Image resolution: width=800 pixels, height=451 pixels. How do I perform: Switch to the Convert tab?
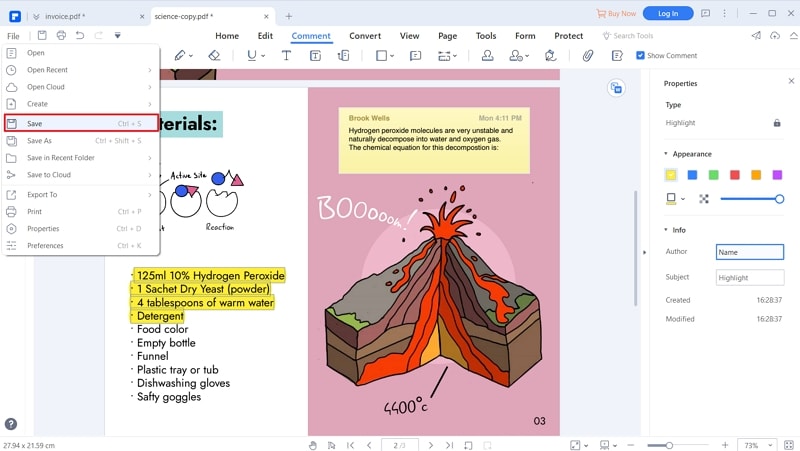pos(365,36)
